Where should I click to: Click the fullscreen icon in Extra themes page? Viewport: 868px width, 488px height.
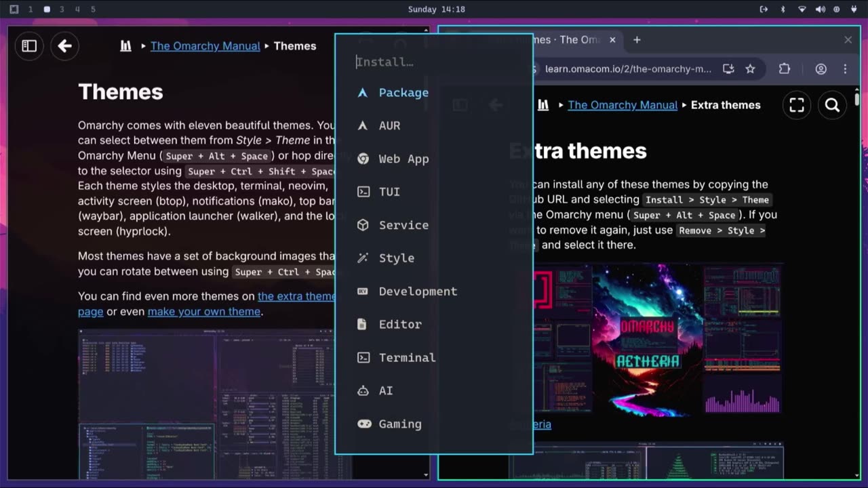pyautogui.click(x=797, y=105)
